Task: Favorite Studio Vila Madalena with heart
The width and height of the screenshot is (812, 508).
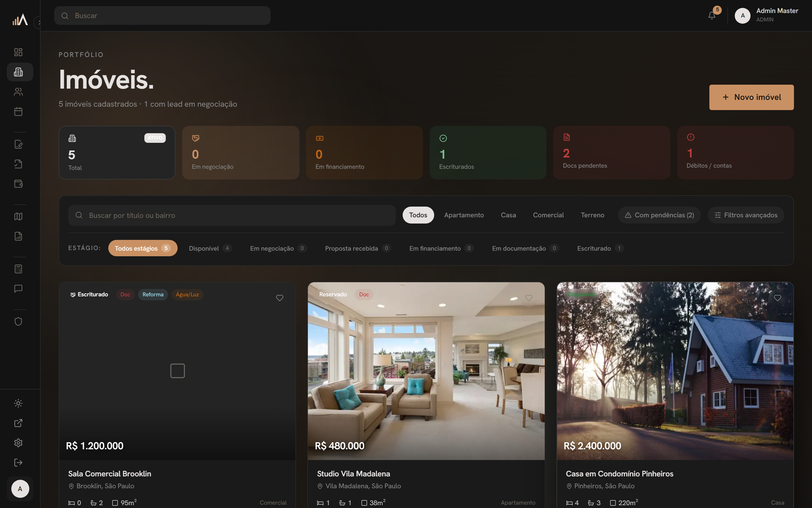Action: (x=529, y=298)
